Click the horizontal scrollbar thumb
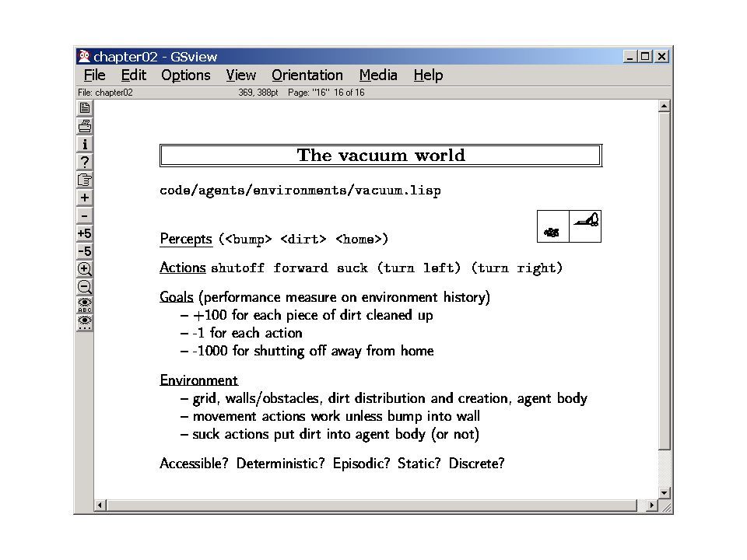Viewport: 747px width, 560px height. point(372,506)
